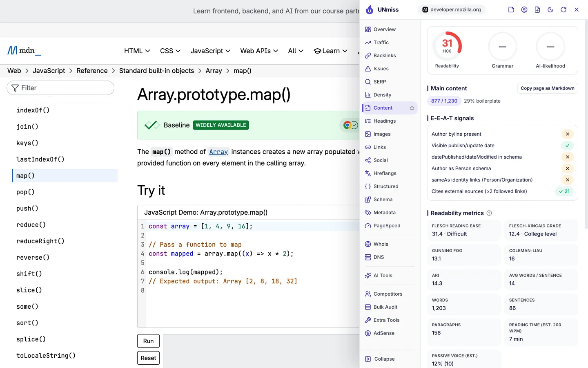
Task: Toggle dark mode with the moon icon
Action: point(550,10)
